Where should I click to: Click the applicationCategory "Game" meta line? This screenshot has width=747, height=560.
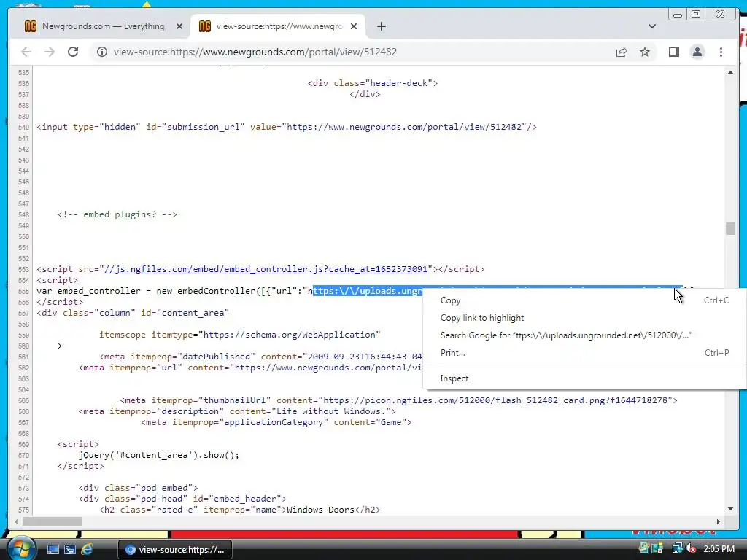[x=276, y=422]
